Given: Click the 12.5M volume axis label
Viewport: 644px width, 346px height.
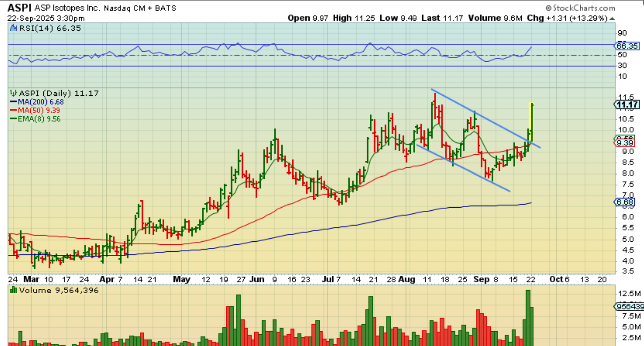Looking at the screenshot, I should click(630, 294).
